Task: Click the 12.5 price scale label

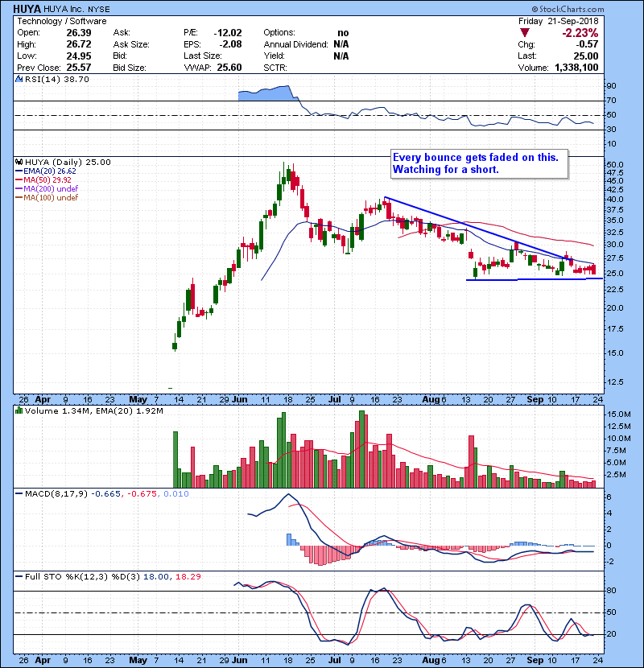Action: (x=614, y=382)
